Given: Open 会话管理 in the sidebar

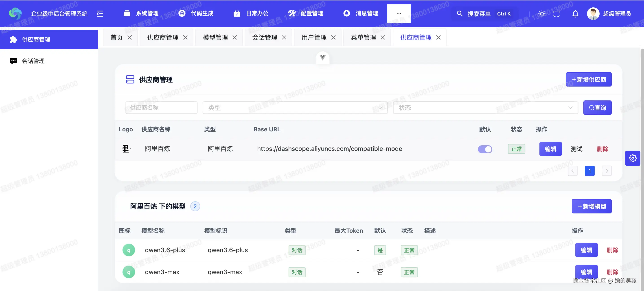Looking at the screenshot, I should [33, 61].
